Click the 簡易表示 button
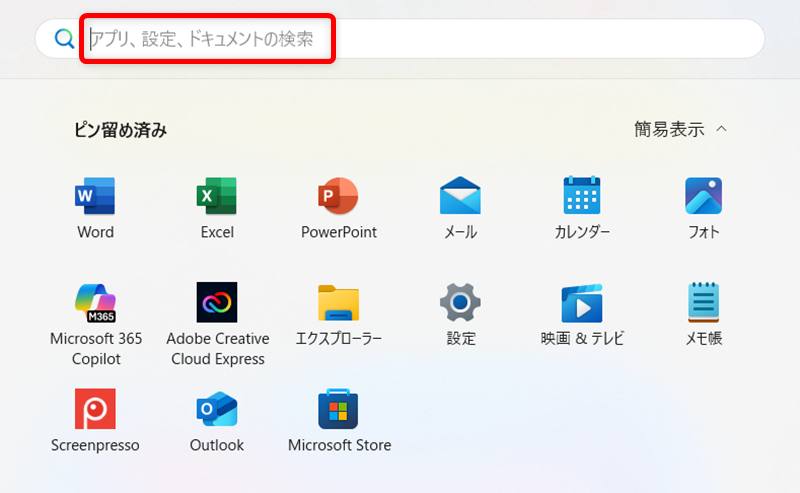Screen dimensions: 800x493 pyautogui.click(x=681, y=129)
